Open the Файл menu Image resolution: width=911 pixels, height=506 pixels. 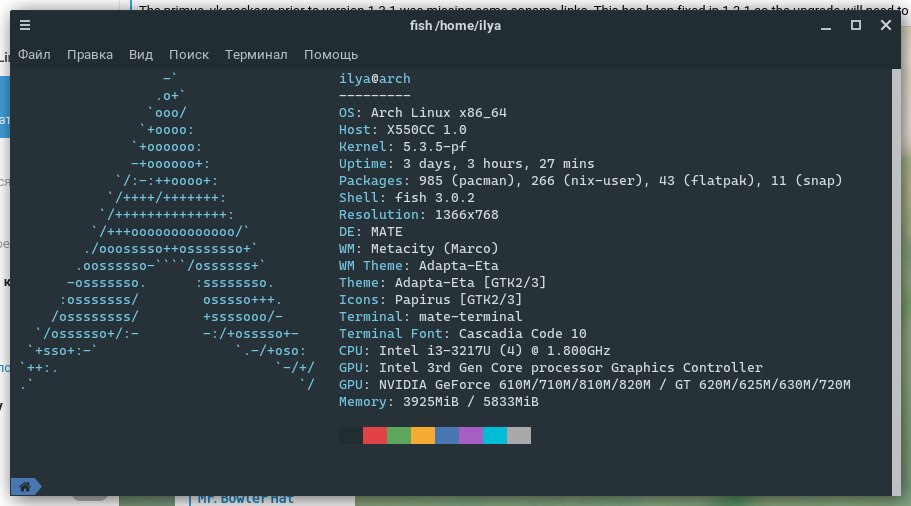(x=34, y=55)
